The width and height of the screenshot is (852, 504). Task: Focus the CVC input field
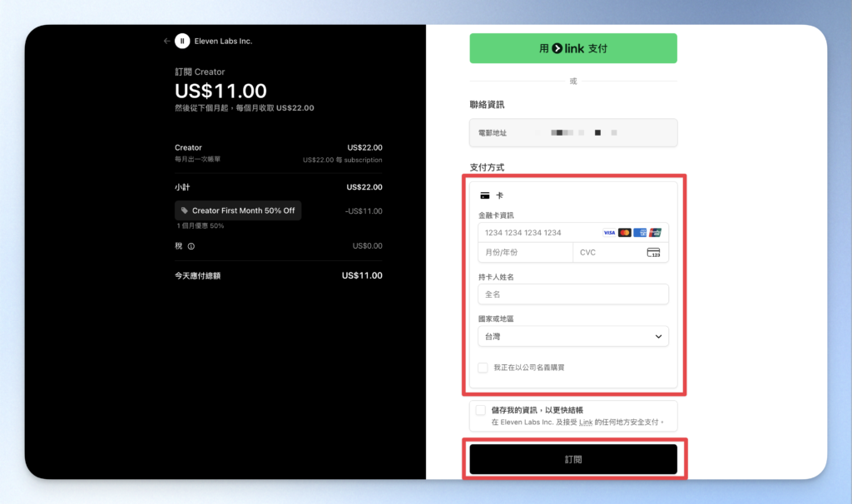[x=621, y=253]
